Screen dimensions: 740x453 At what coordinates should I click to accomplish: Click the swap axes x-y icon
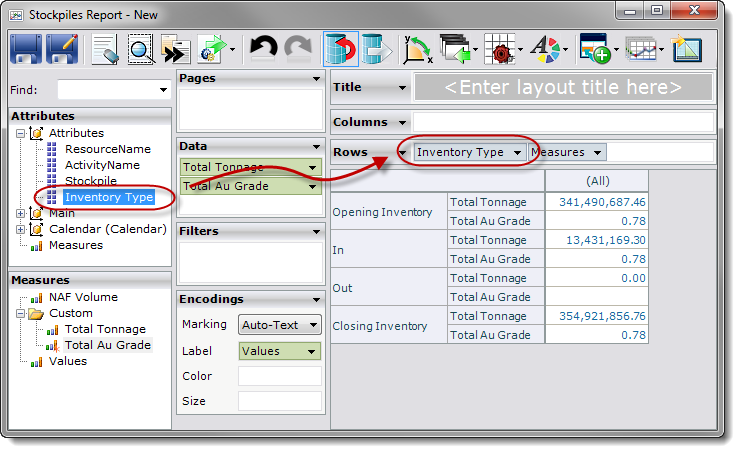click(x=417, y=49)
